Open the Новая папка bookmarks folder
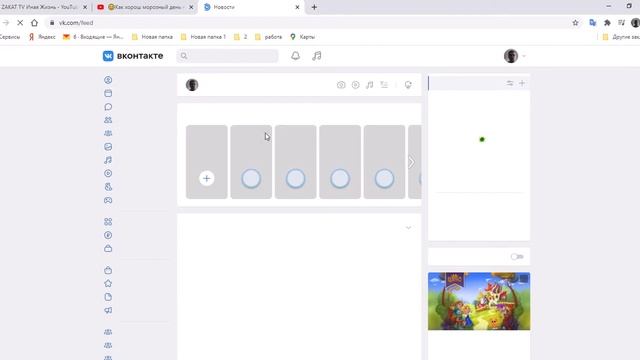 (x=152, y=37)
